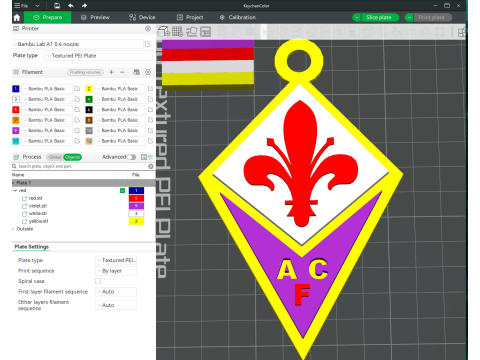Open Flushing volumes settings
The width and height of the screenshot is (480, 360).
(85, 72)
